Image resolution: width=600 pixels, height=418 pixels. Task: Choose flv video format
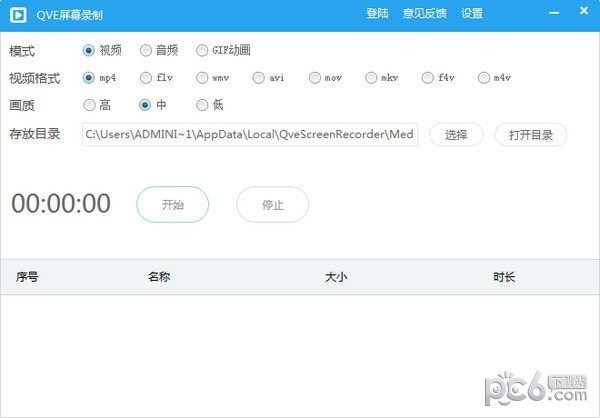(146, 77)
